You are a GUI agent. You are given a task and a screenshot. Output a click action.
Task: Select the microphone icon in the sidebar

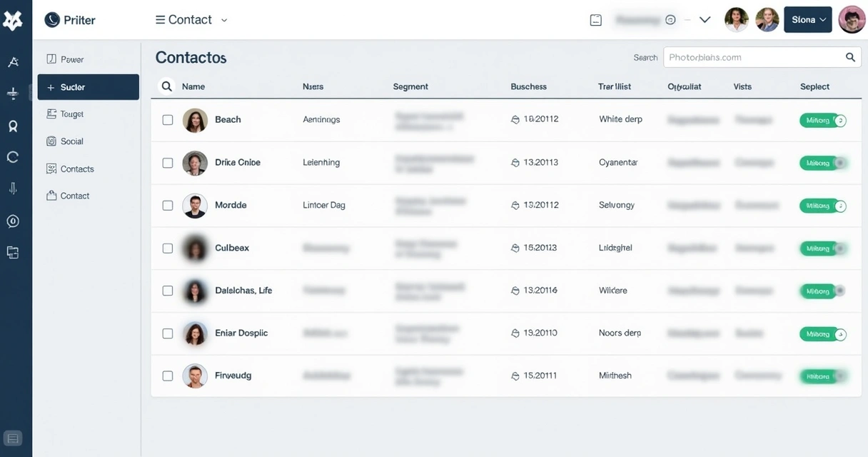tap(13, 188)
